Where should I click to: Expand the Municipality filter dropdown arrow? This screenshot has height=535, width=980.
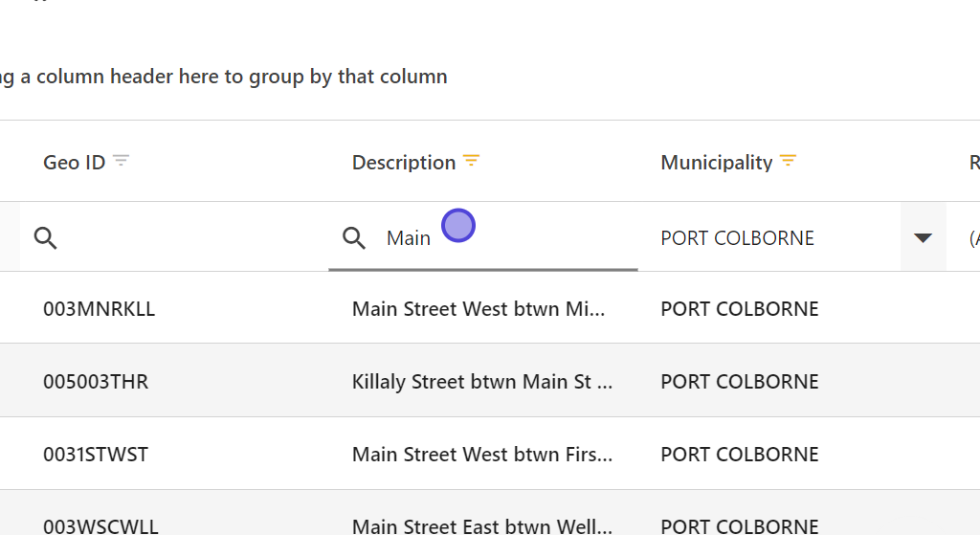tap(923, 238)
